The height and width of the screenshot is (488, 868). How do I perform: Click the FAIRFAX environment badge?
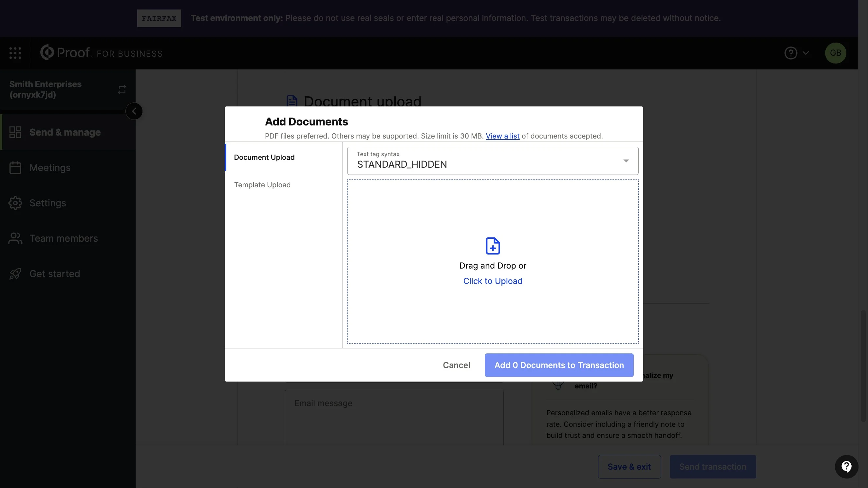click(x=159, y=18)
